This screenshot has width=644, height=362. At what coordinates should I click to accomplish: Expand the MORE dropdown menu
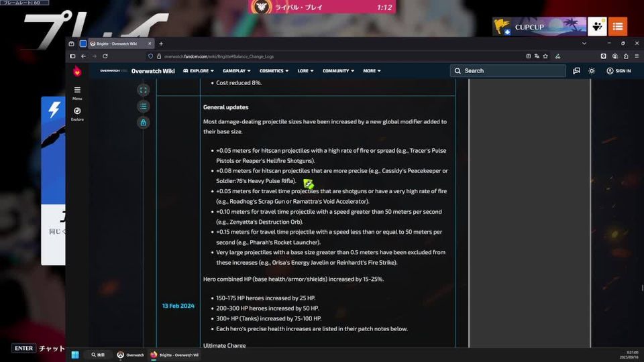pyautogui.click(x=372, y=70)
